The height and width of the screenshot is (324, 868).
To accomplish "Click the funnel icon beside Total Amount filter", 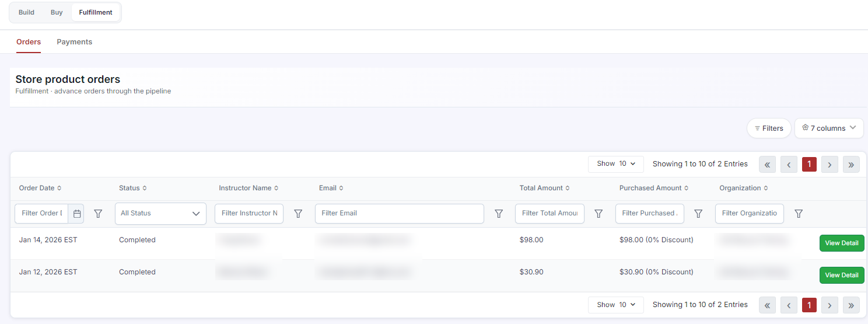I will tap(598, 214).
